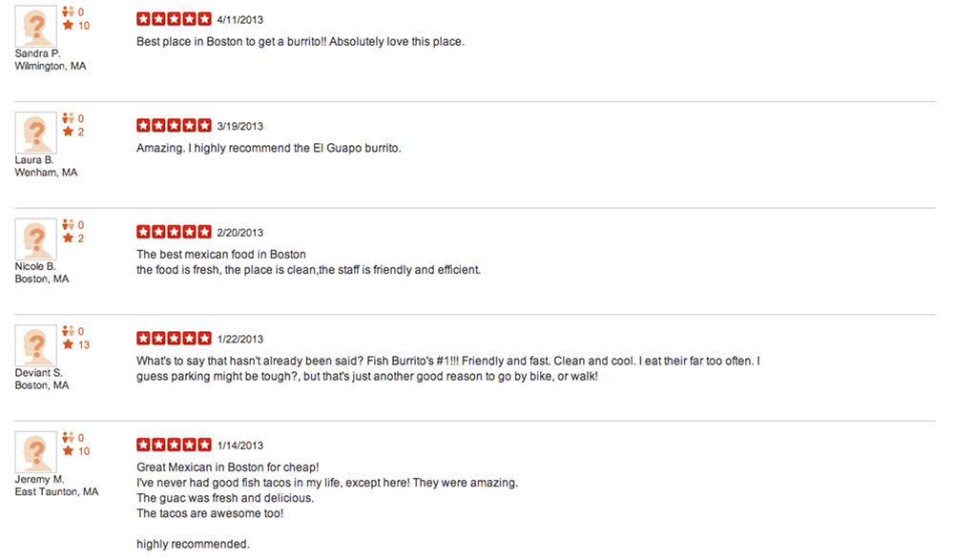The width and height of the screenshot is (954, 560).
Task: Click Nicole B.'s review star icon
Action: click(x=68, y=239)
